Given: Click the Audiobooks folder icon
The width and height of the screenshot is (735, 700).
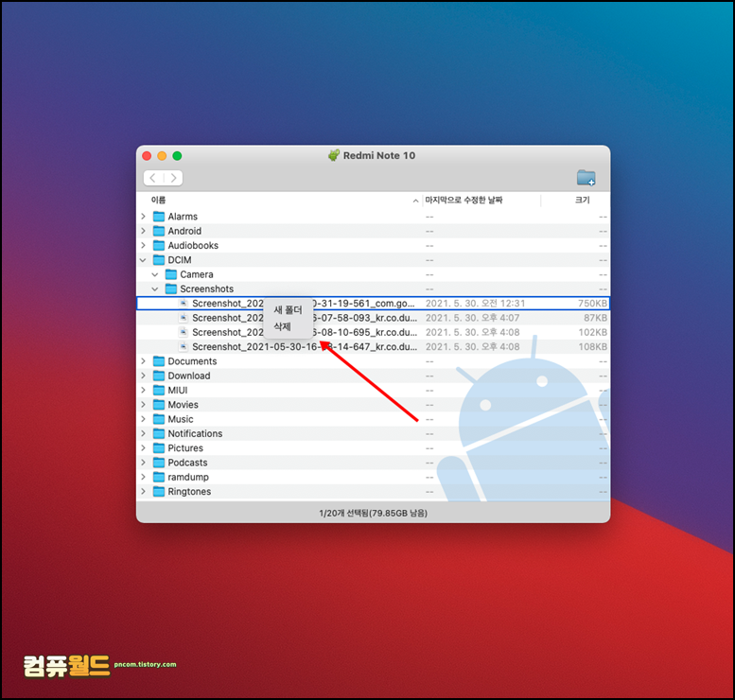Looking at the screenshot, I should [159, 246].
